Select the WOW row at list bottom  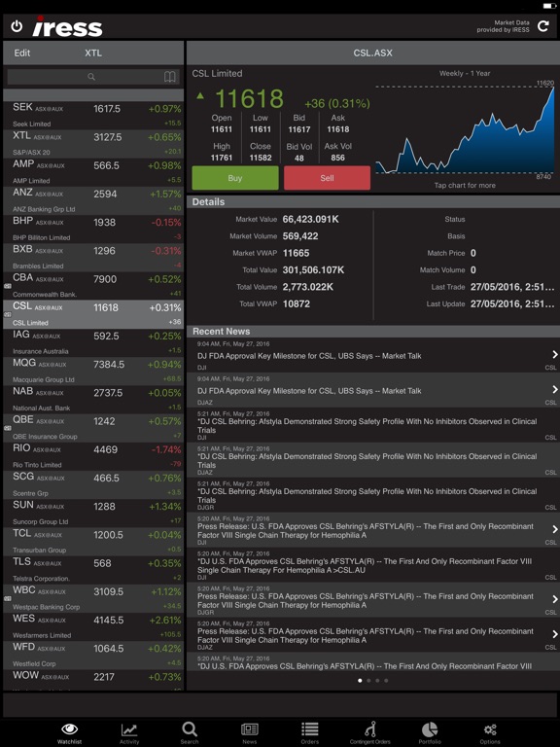93,680
